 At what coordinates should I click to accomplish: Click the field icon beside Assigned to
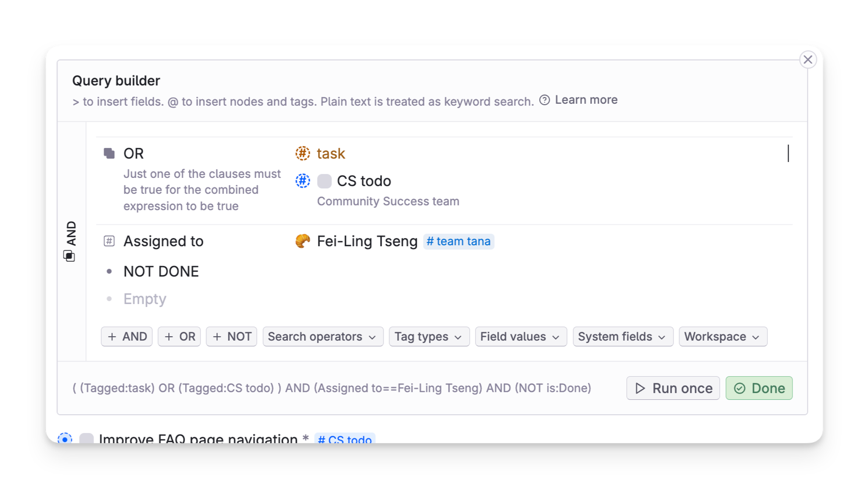(x=109, y=241)
